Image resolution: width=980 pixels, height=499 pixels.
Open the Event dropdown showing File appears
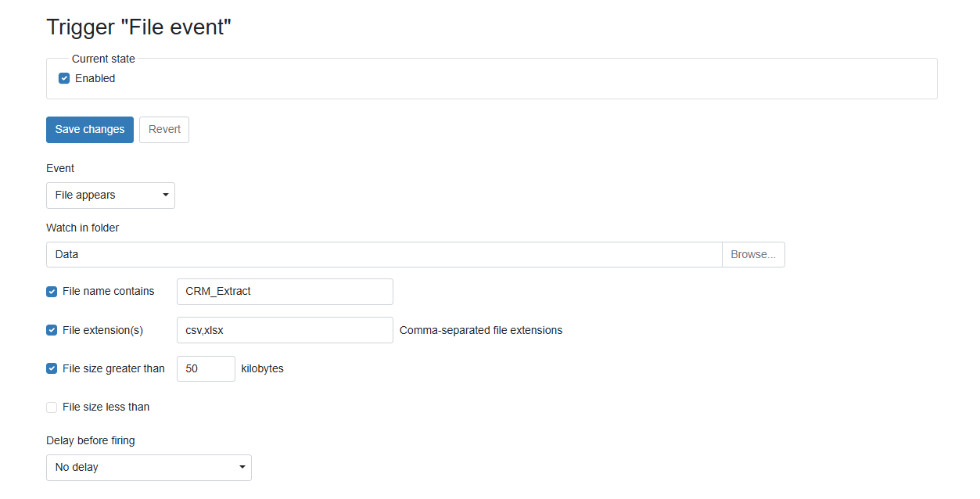110,196
